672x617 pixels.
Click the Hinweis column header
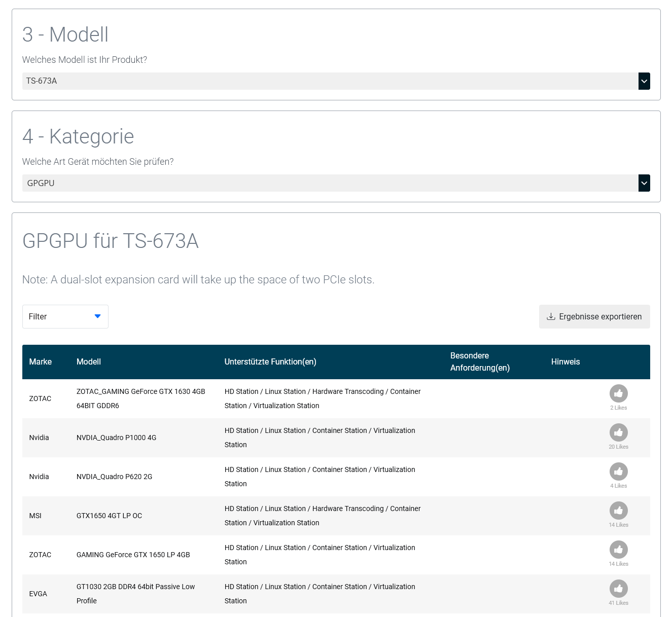click(565, 361)
